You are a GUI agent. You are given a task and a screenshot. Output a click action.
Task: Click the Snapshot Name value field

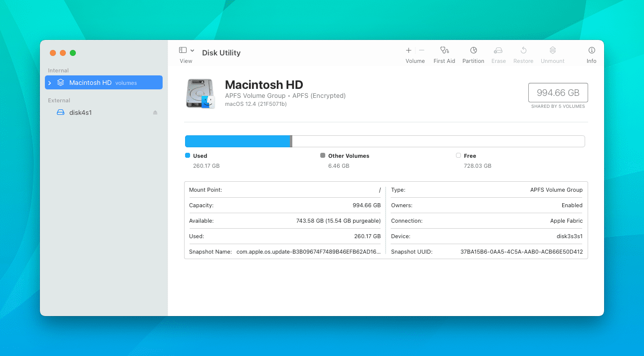(x=309, y=252)
